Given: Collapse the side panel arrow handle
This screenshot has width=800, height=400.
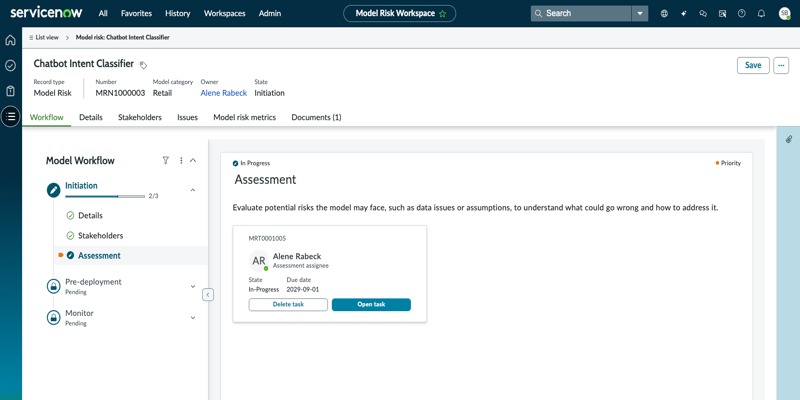Looking at the screenshot, I should pos(208,295).
